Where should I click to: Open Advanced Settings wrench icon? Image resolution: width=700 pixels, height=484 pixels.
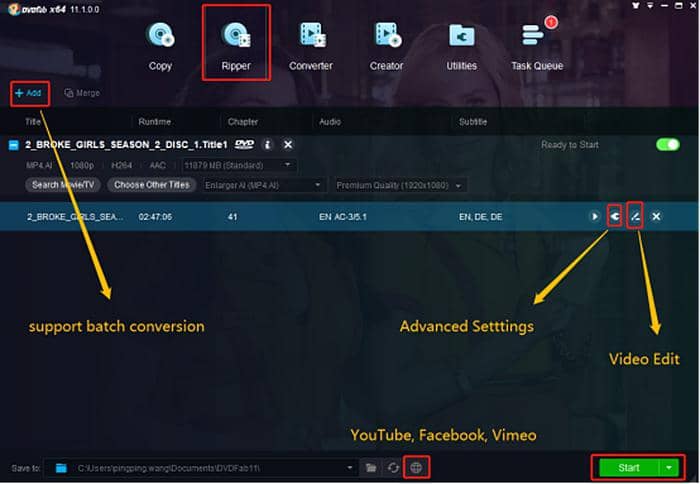[615, 216]
